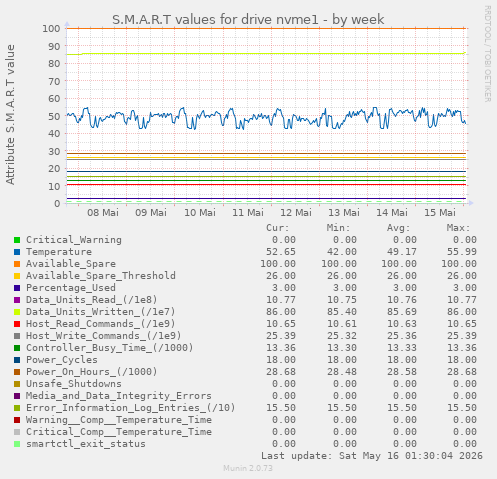Click the smartctl_exit_status light green swatch
This screenshot has height=479, width=497.
17,444
